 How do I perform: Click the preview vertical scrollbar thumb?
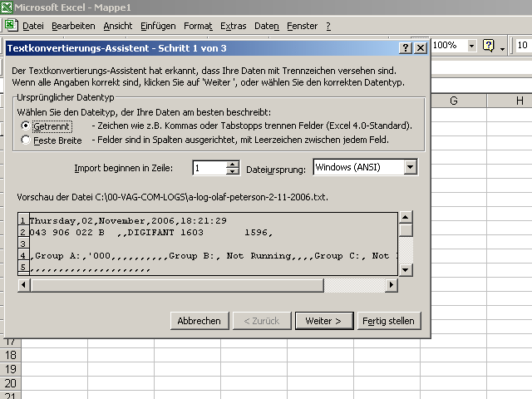406,230
